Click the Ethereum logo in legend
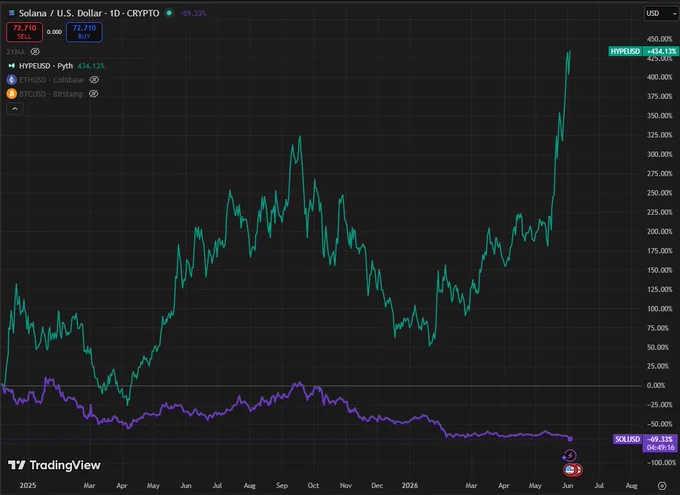 coord(12,80)
